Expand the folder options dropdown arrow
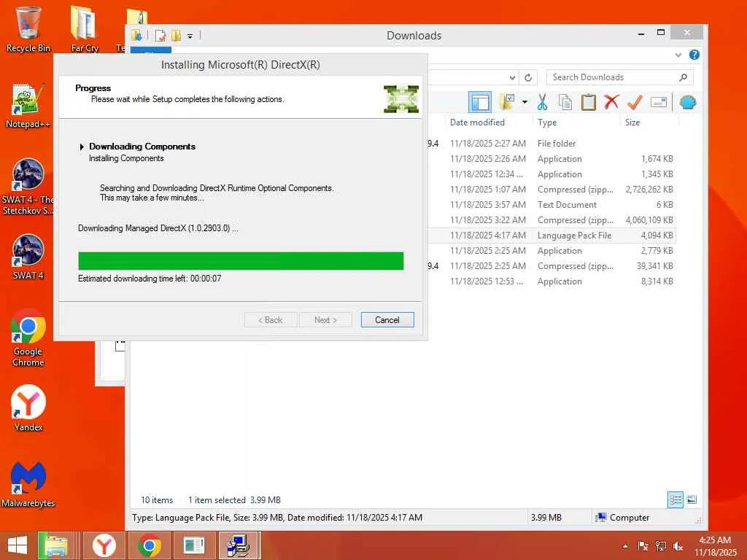 525,102
